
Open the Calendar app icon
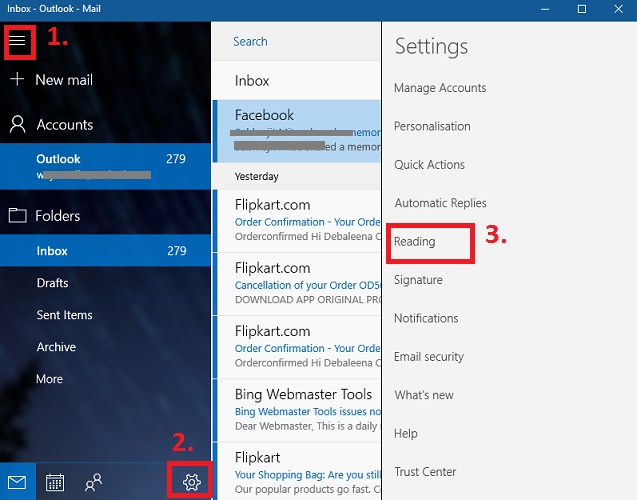(x=54, y=482)
